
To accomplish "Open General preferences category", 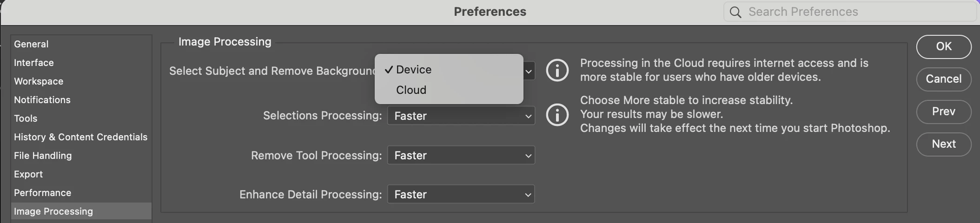I will 31,44.
